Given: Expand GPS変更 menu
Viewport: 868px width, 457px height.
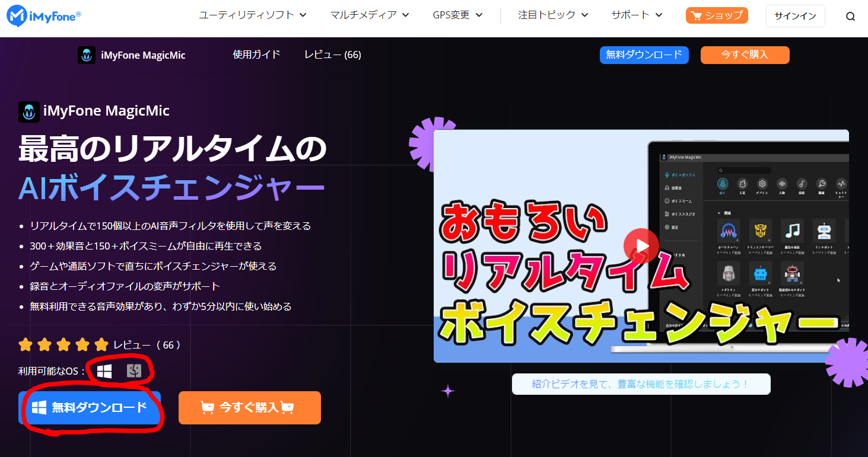Looking at the screenshot, I should coord(457,15).
